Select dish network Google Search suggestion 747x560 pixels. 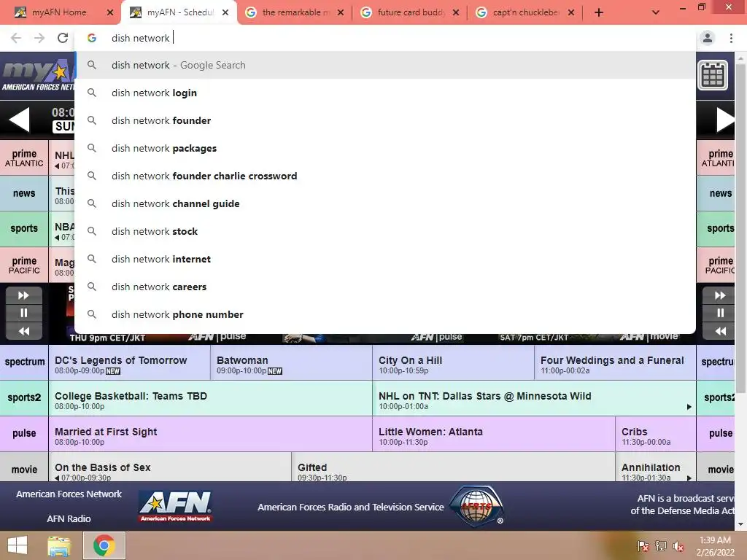click(x=385, y=65)
